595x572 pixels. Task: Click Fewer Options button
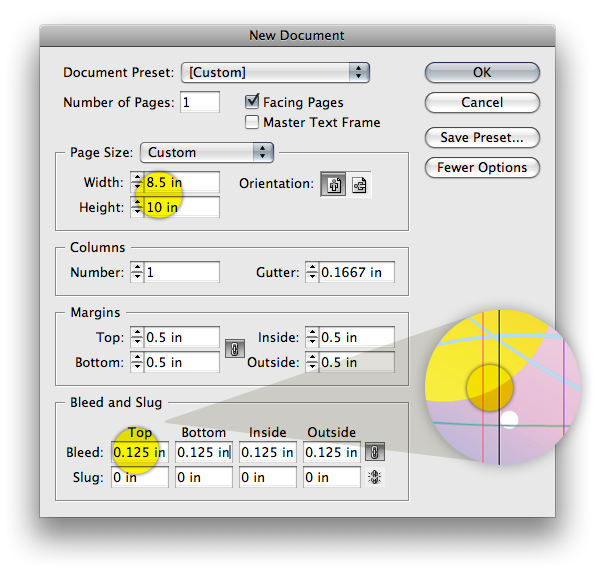coord(482,167)
